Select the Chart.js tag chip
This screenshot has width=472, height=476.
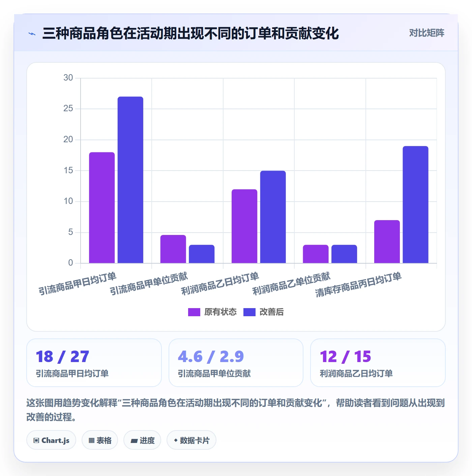tap(51, 440)
